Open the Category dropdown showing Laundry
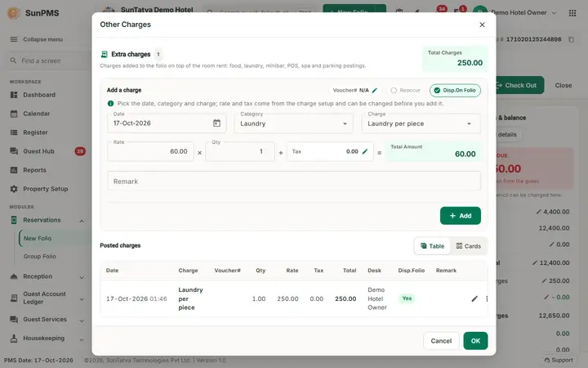The width and height of the screenshot is (588, 368). point(294,123)
